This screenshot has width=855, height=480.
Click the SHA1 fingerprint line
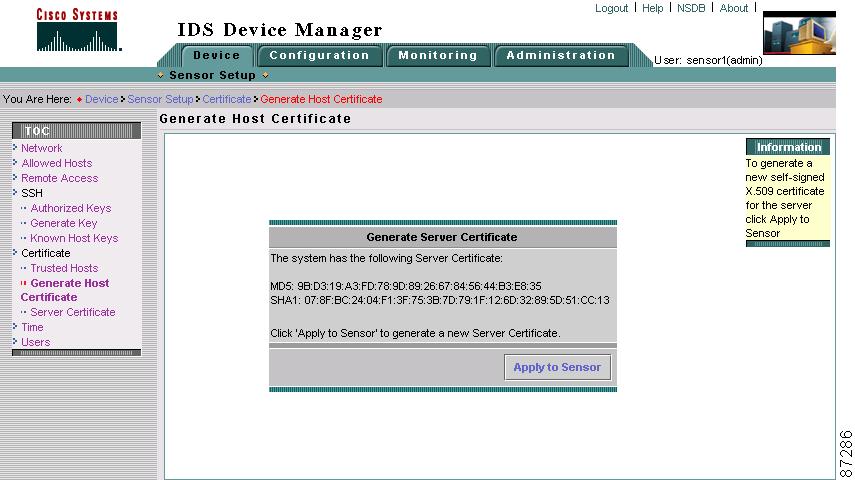(440, 301)
